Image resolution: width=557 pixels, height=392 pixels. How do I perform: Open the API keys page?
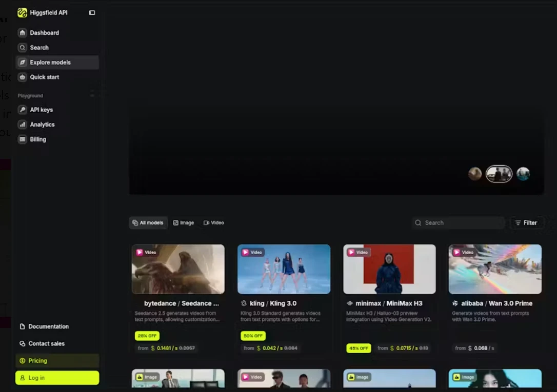(x=57, y=110)
